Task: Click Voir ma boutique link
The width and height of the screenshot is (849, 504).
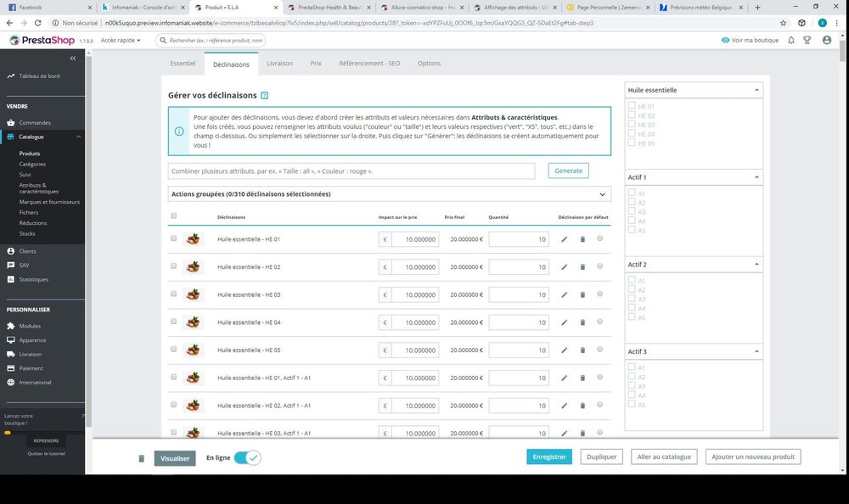Action: click(750, 40)
